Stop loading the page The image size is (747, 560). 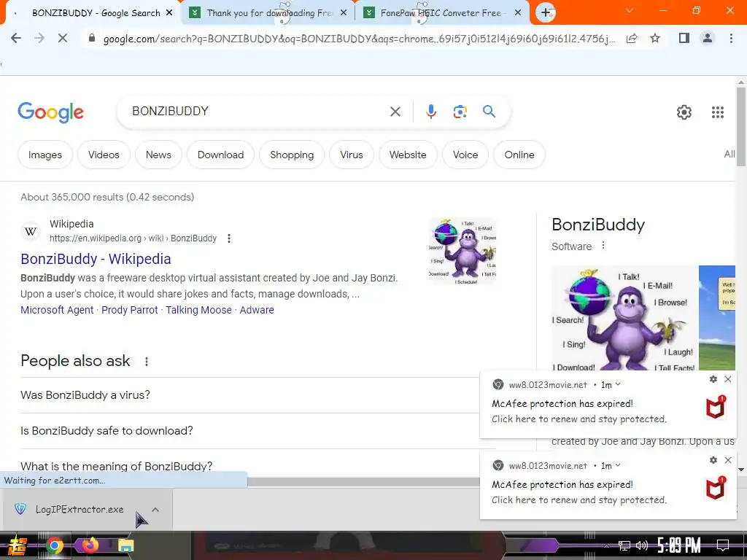63,38
